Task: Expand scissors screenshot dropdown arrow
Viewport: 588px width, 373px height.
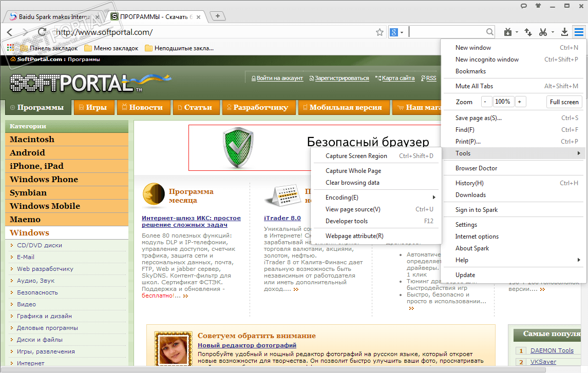Action: [553, 32]
